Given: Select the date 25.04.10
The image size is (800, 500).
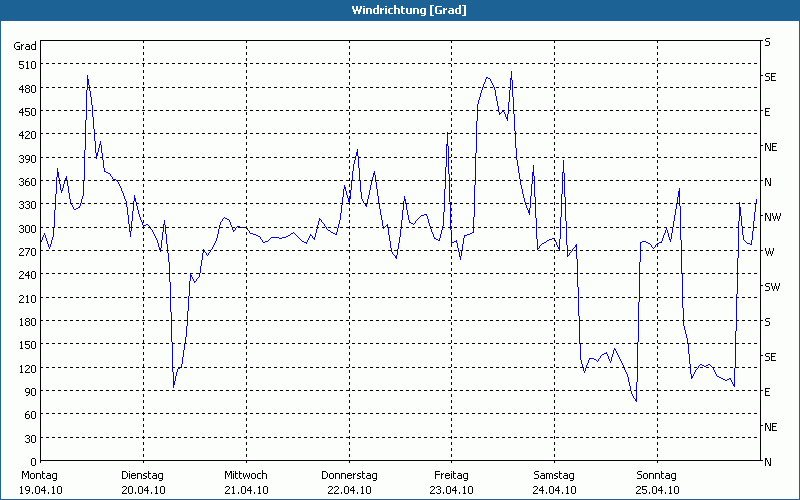Looking at the screenshot, I should pyautogui.click(x=658, y=490).
